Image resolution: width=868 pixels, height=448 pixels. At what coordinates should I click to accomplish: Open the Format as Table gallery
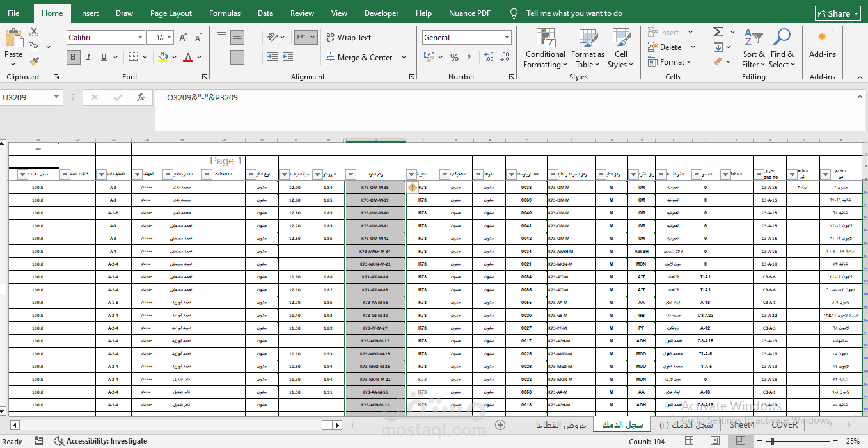pyautogui.click(x=587, y=49)
